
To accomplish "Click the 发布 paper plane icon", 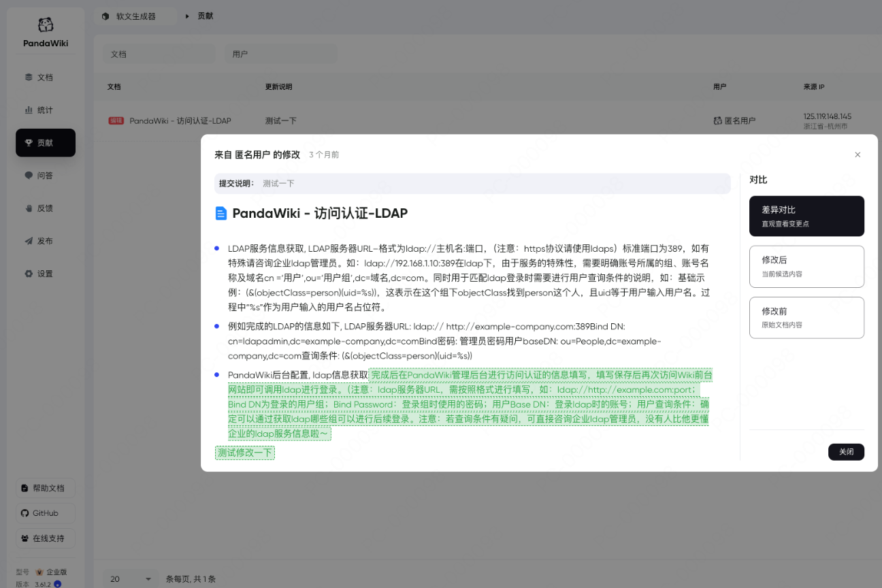I will [29, 241].
